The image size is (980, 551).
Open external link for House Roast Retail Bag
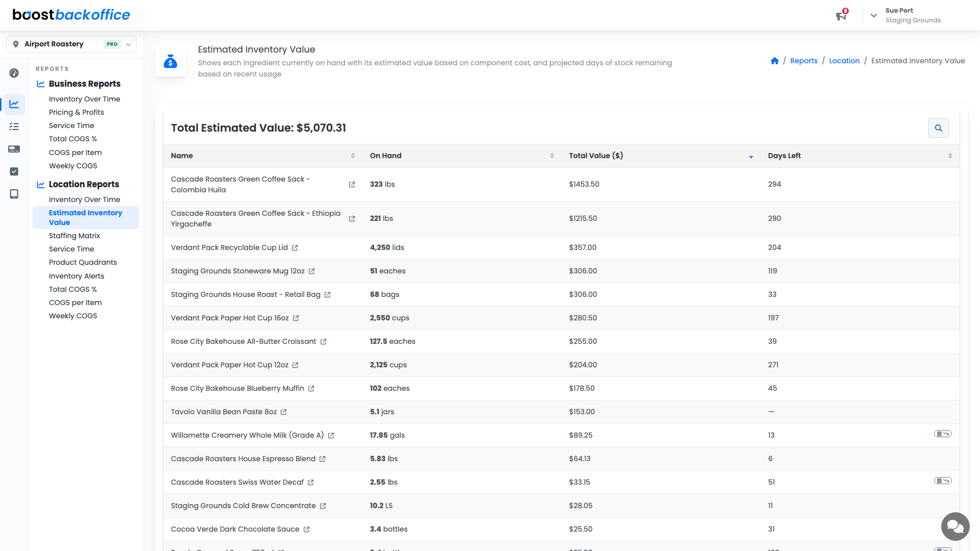tap(327, 295)
